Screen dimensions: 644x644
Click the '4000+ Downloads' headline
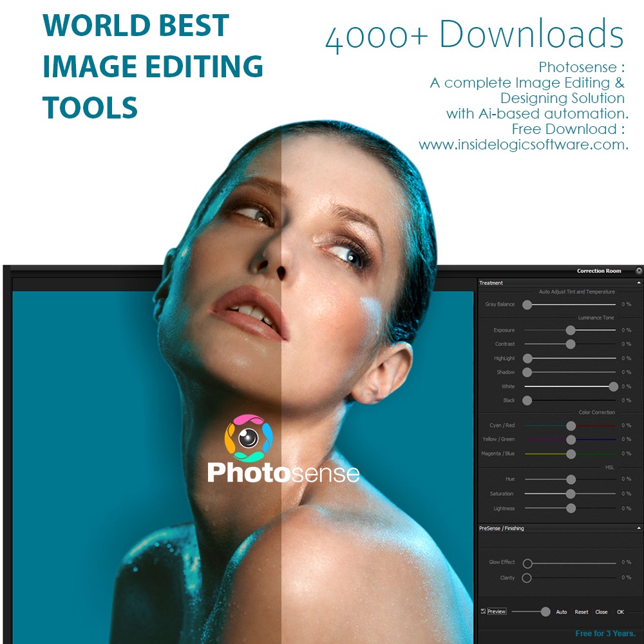[x=475, y=35]
